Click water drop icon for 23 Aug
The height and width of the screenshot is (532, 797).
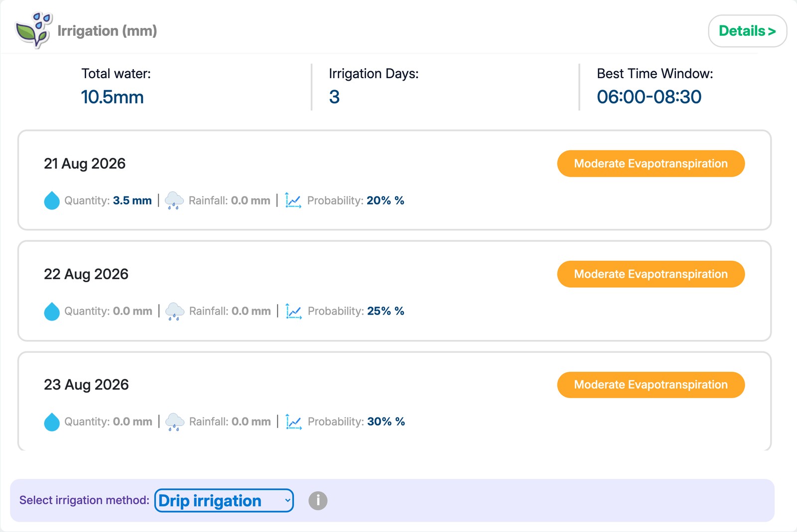(52, 422)
